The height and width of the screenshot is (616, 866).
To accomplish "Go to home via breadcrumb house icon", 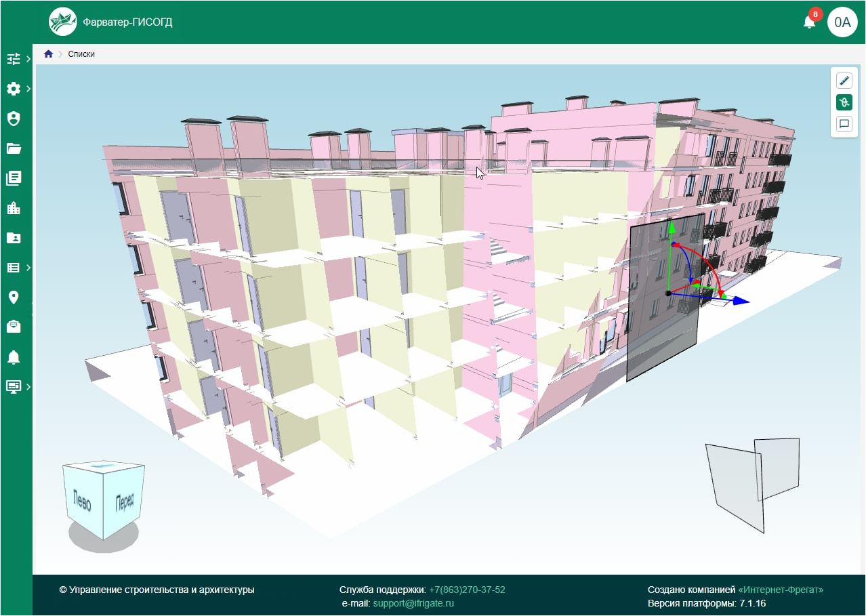I will [49, 54].
